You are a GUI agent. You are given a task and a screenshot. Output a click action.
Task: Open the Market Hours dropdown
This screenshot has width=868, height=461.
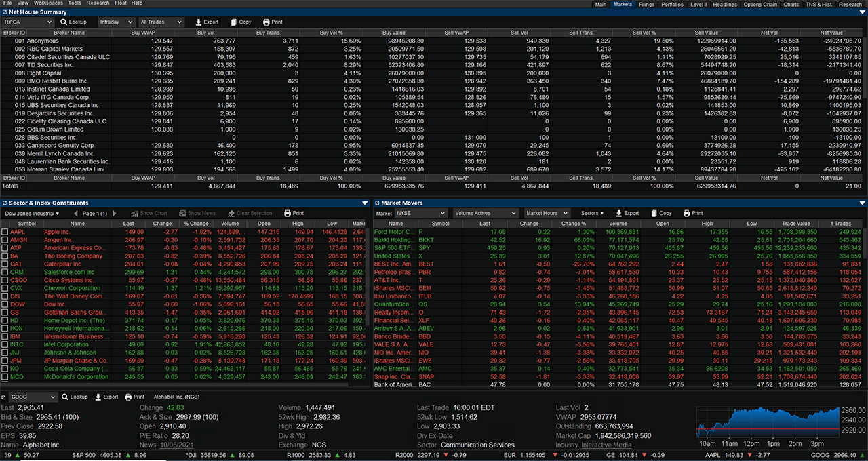547,213
